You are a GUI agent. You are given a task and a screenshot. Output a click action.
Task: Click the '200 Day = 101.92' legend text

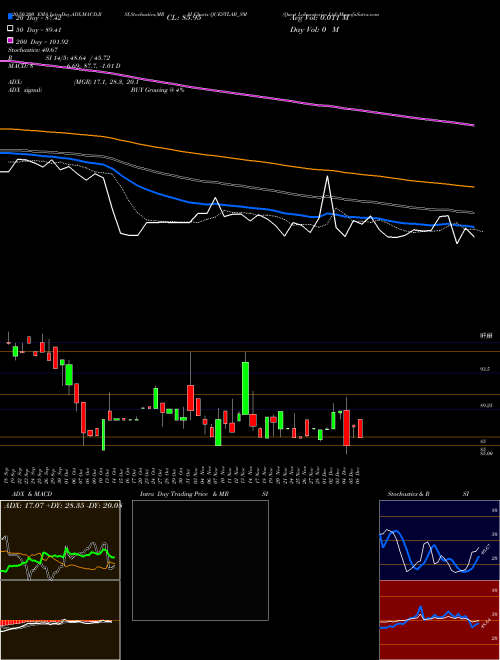42,42
